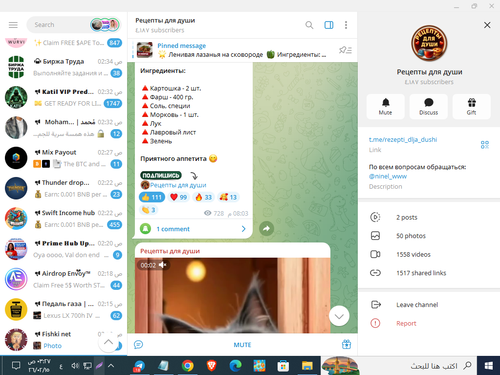The height and width of the screenshot is (375, 500).
Task: Search within the channel using magnifier icon
Action: tap(309, 25)
